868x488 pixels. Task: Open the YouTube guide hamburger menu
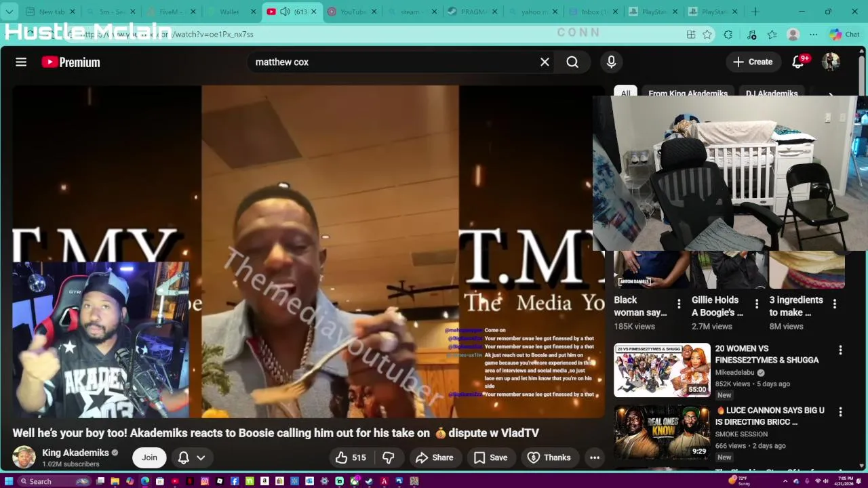(21, 62)
